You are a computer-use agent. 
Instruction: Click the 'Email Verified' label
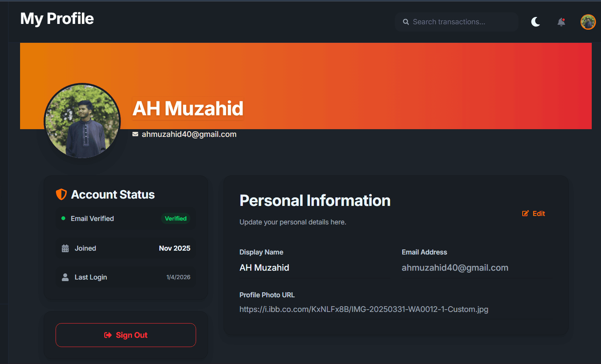coord(92,219)
